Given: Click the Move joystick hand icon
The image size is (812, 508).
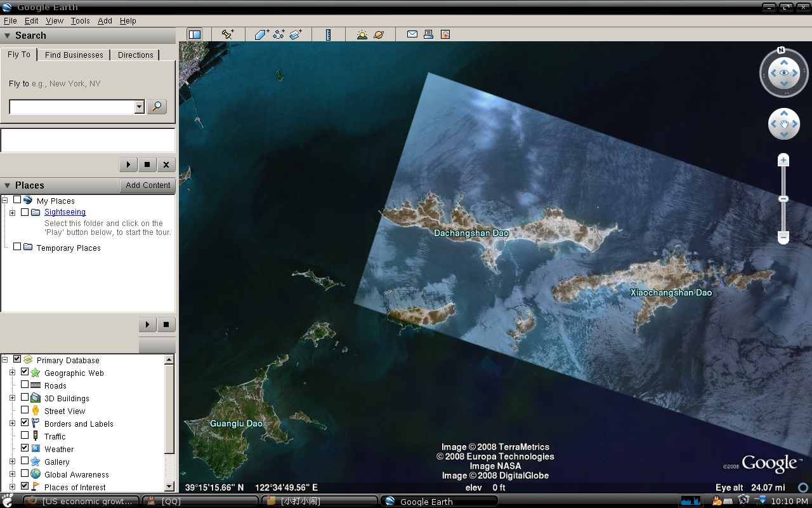Looking at the screenshot, I should (784, 124).
